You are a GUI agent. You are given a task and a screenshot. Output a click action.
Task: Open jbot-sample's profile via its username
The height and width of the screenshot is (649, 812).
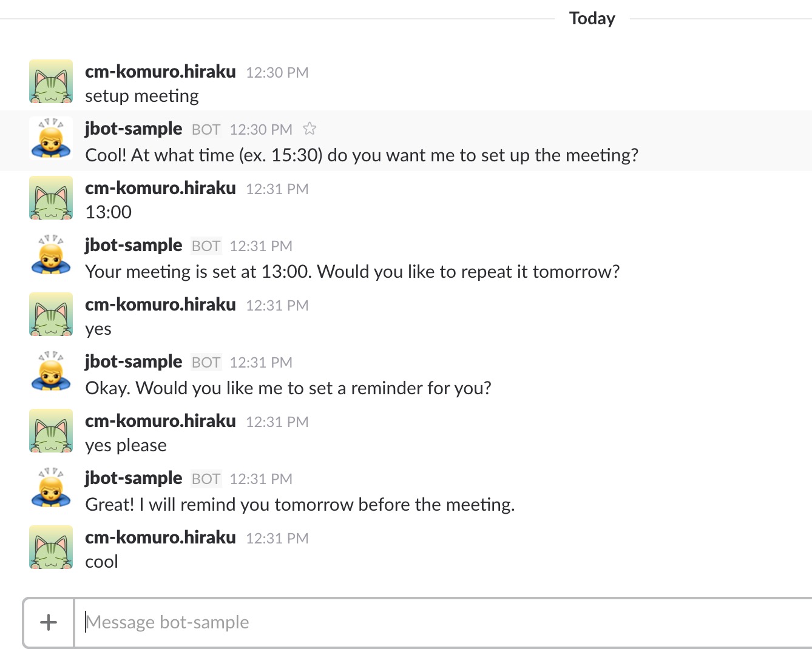tap(134, 128)
